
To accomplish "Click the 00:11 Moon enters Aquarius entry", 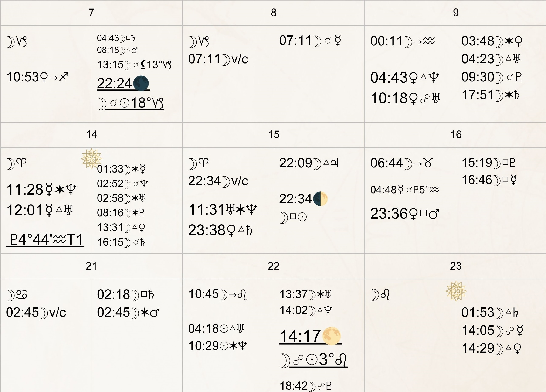I will tap(403, 41).
